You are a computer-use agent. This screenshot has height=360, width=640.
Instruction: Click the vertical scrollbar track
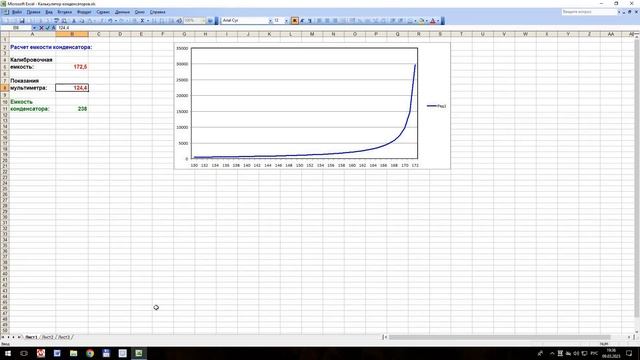click(x=637, y=184)
